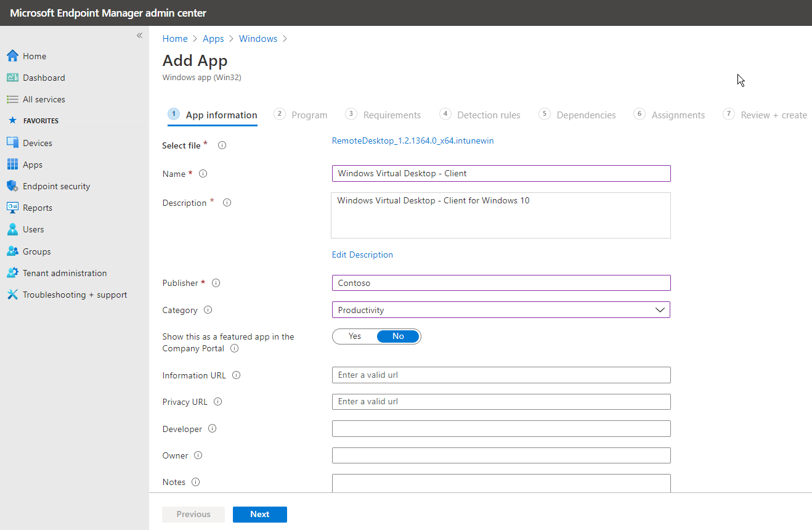This screenshot has width=812, height=530.
Task: Show info tooltip for Category
Action: (x=208, y=310)
